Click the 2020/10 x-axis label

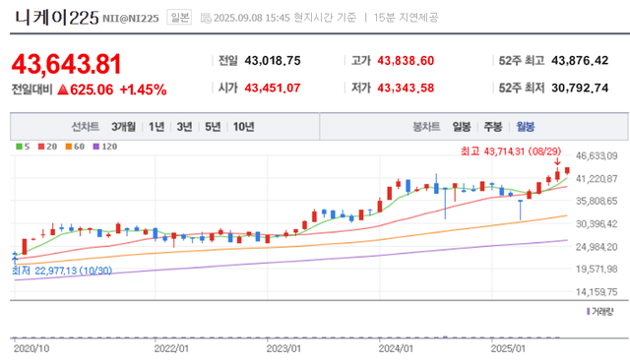pyautogui.click(x=31, y=348)
